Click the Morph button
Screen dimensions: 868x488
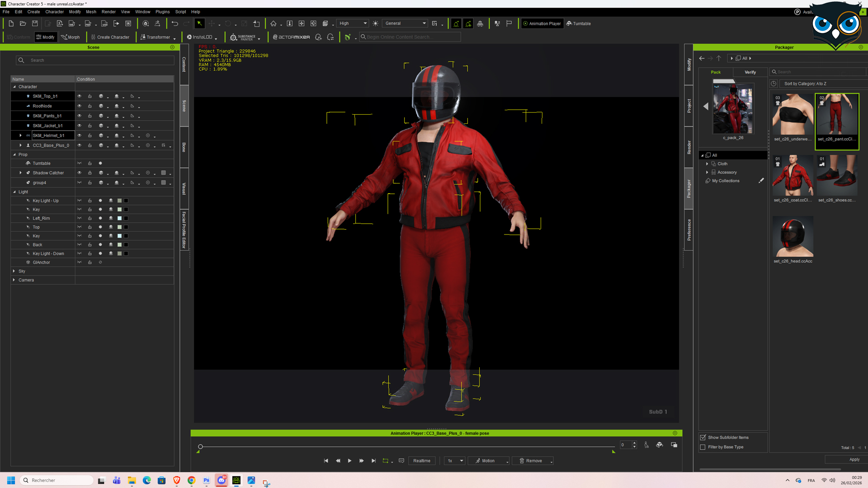click(x=71, y=38)
